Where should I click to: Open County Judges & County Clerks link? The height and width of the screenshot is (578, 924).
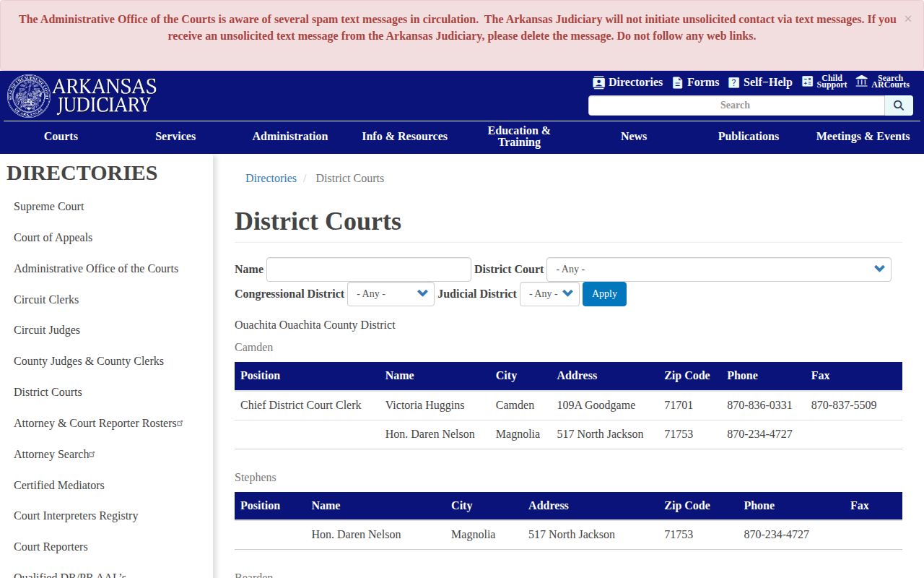(89, 361)
